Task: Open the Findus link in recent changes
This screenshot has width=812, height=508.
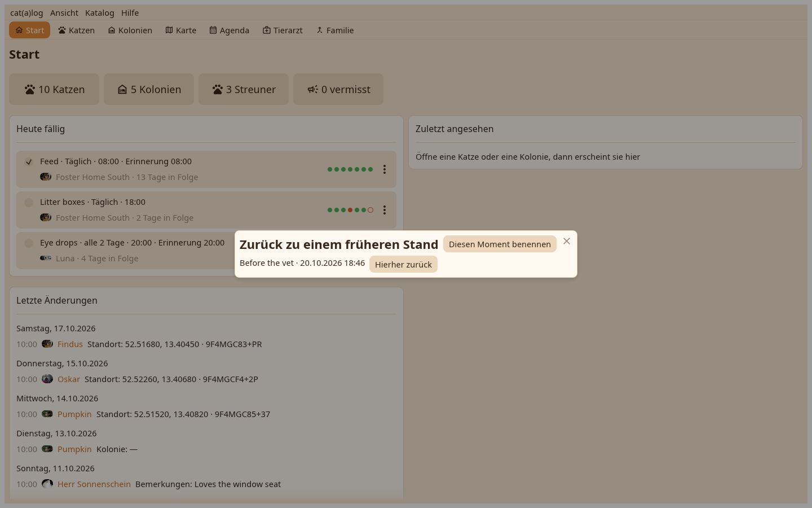Action: click(70, 344)
